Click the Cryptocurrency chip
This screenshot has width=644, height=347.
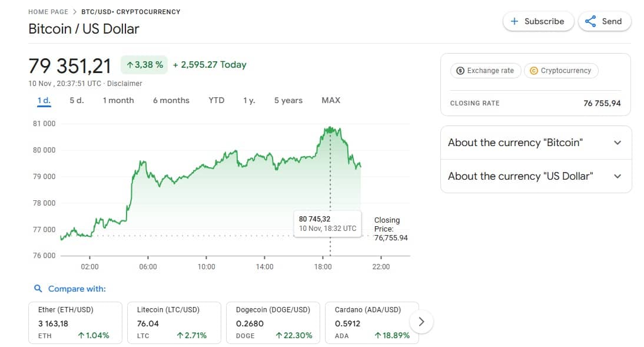[561, 71]
